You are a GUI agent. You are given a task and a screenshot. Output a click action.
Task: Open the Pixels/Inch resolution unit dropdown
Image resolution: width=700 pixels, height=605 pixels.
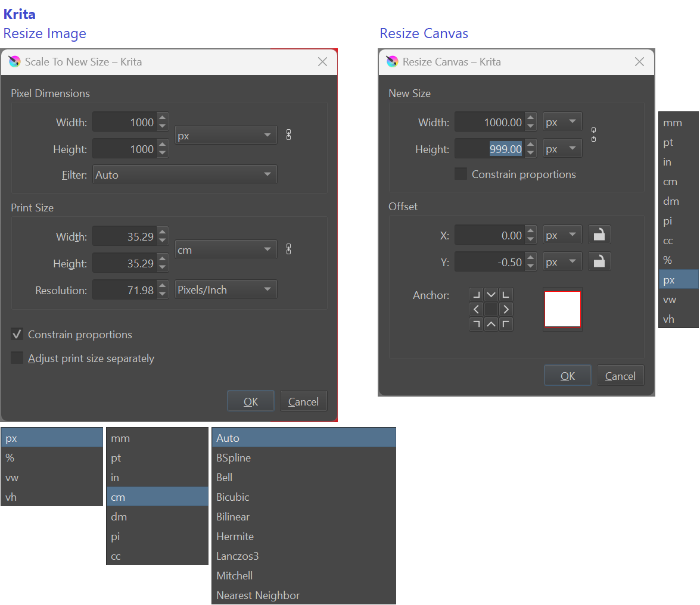point(226,289)
